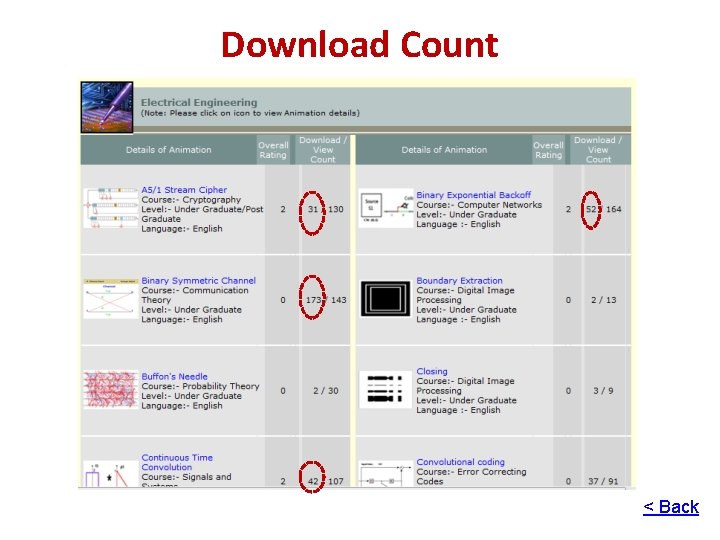The image size is (720, 540).
Task: Click the left 'Details of Animation' column header
Action: 169,150
